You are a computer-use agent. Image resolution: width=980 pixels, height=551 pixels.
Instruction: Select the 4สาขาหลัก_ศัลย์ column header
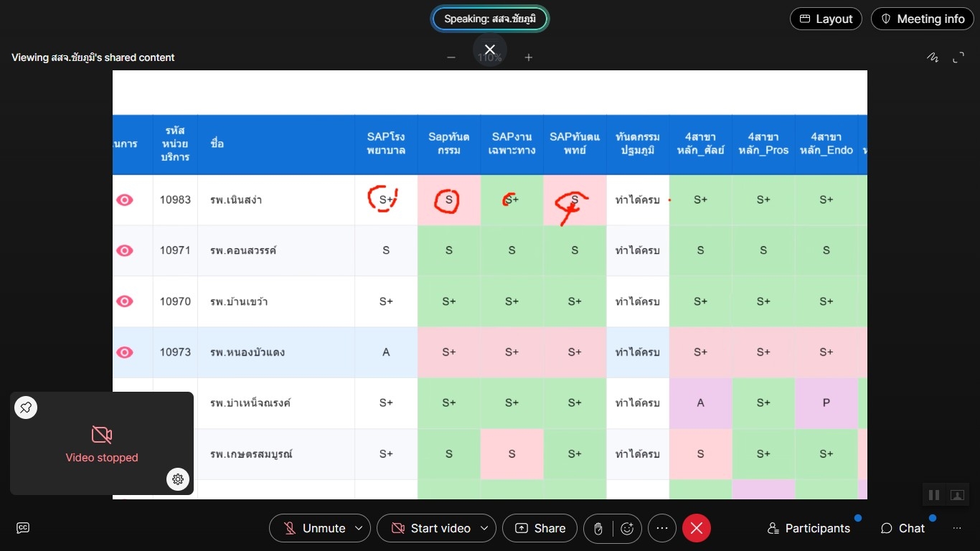(x=701, y=143)
